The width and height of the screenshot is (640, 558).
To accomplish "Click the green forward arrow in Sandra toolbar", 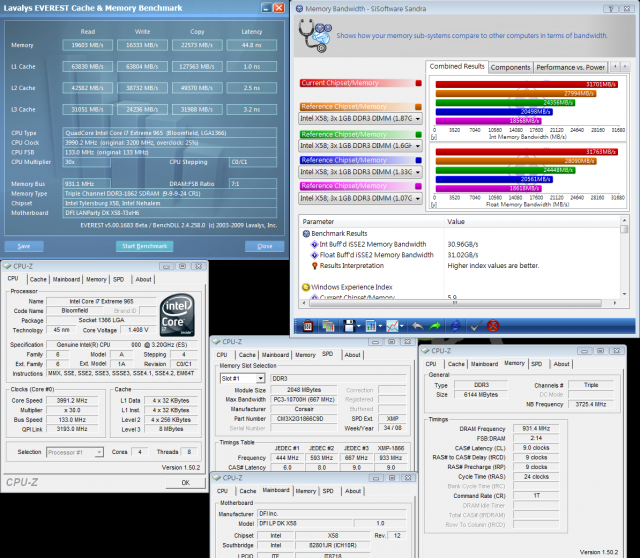I will pyautogui.click(x=435, y=326).
